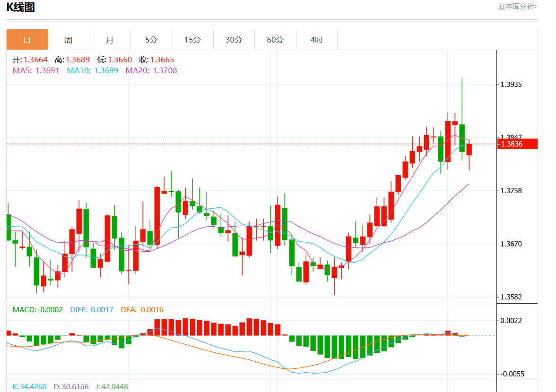
Task: Open the 基本面分析 link
Action: [x=518, y=6]
